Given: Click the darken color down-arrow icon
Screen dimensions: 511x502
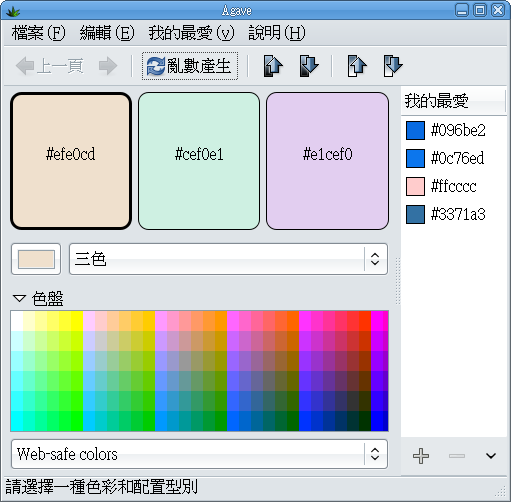Looking at the screenshot, I should click(309, 66).
